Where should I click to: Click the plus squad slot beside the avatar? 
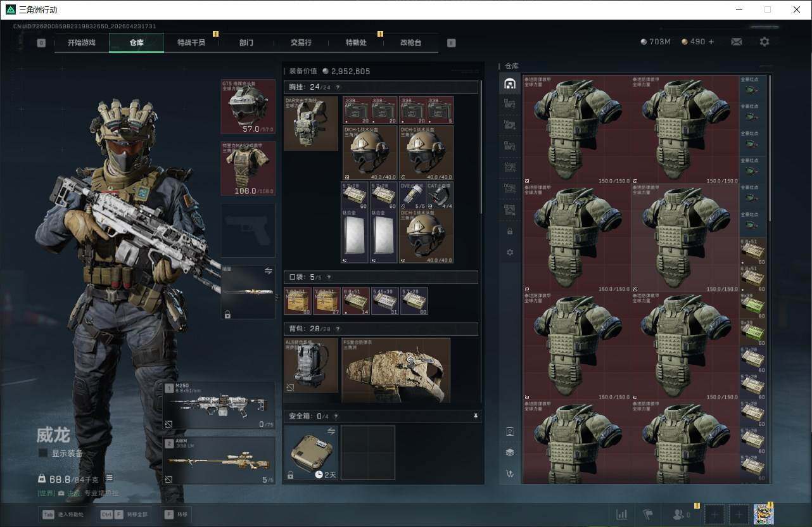pyautogui.click(x=739, y=514)
